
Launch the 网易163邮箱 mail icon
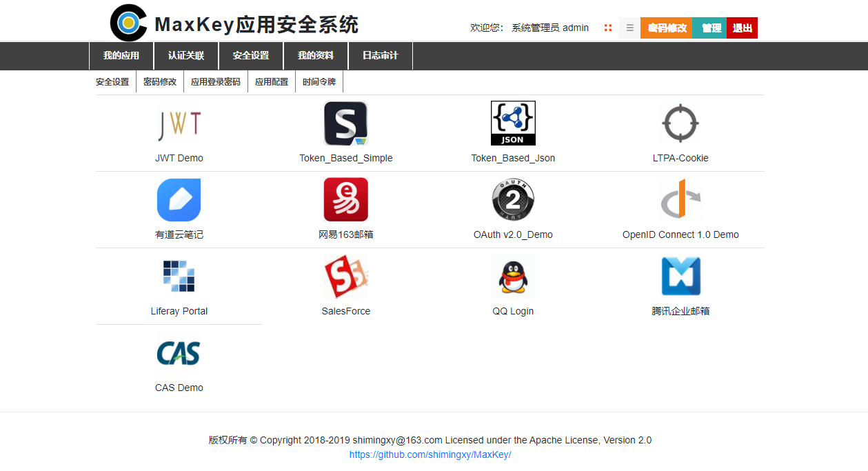[x=345, y=200]
